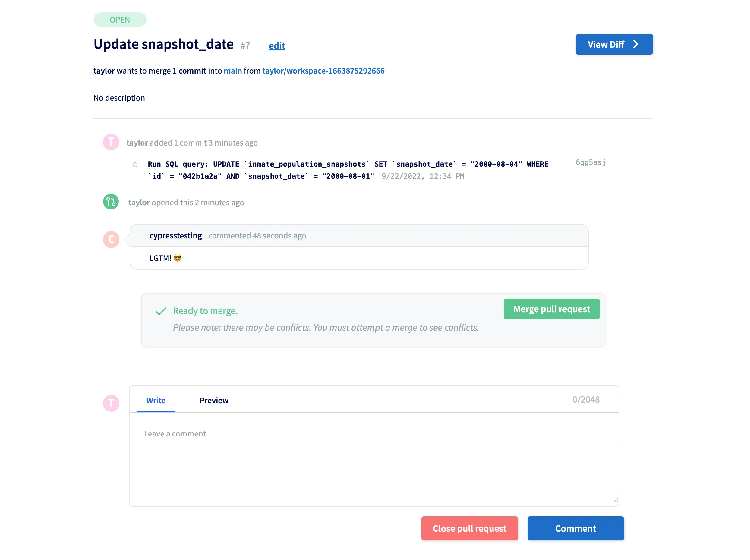Select the Write tab
The height and width of the screenshot is (560, 750).
[x=156, y=400]
